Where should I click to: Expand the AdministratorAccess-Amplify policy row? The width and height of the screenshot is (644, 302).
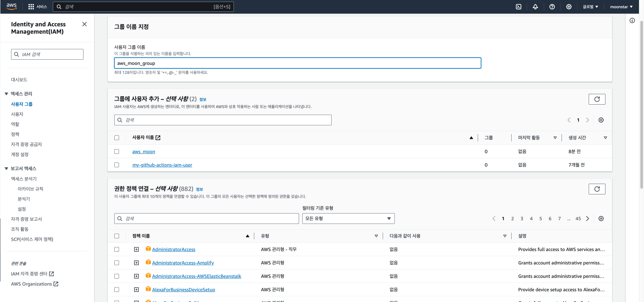[136, 263]
